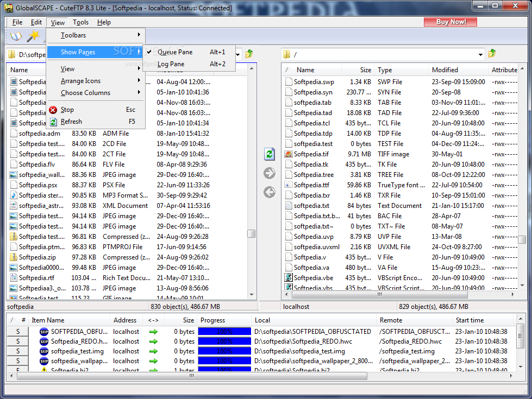Click Softpedia.tif image file icon
The width and height of the screenshot is (532, 399).
pyautogui.click(x=289, y=154)
